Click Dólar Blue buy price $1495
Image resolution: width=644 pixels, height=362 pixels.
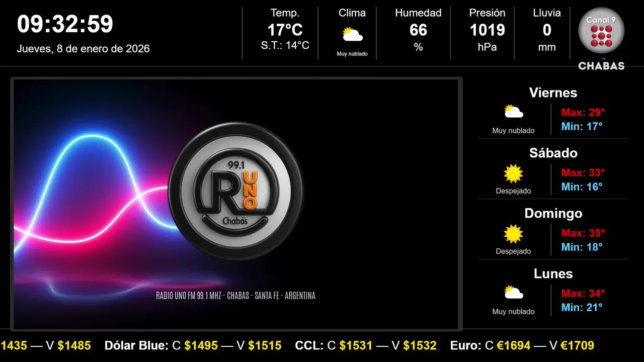[201, 345]
